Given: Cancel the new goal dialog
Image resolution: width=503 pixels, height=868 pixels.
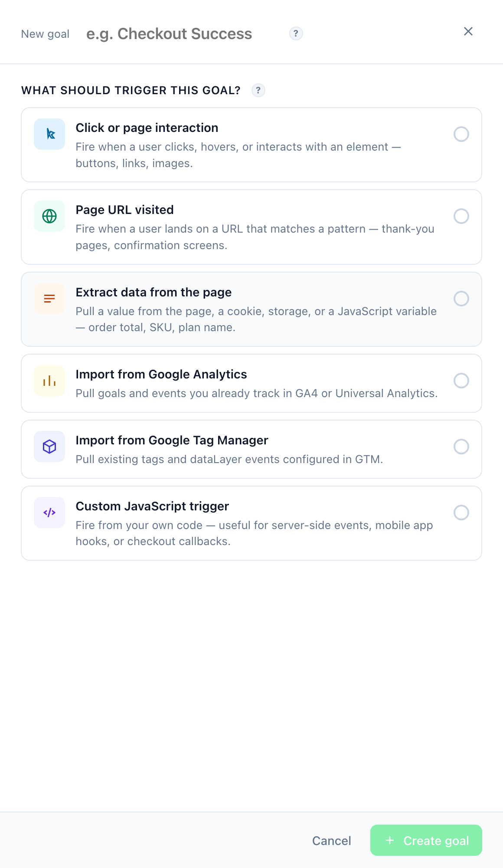Looking at the screenshot, I should 332,841.
